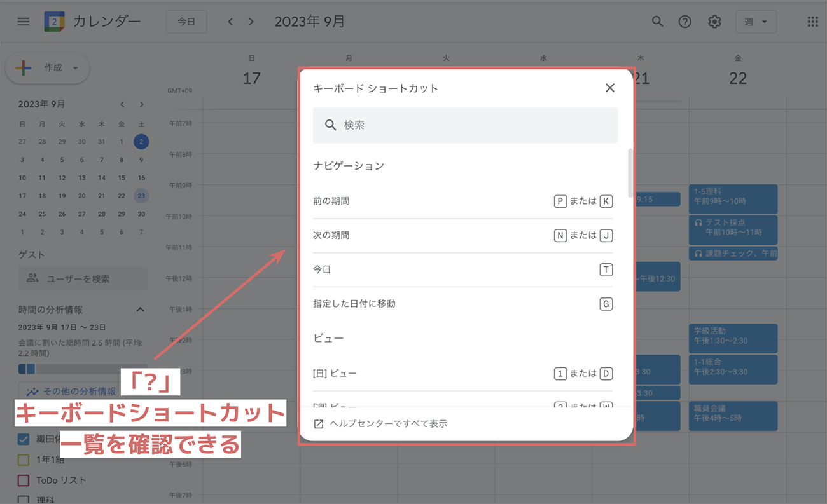Toggle the 理科 calendar checkbox
Image resolution: width=827 pixels, height=504 pixels.
24,500
